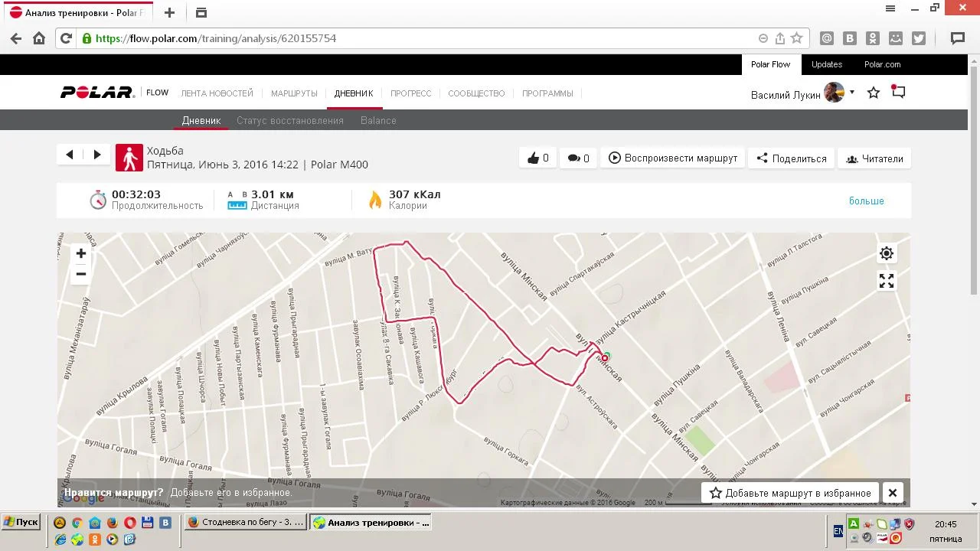Click the Mail.ru @ toolbar icon

pyautogui.click(x=827, y=38)
